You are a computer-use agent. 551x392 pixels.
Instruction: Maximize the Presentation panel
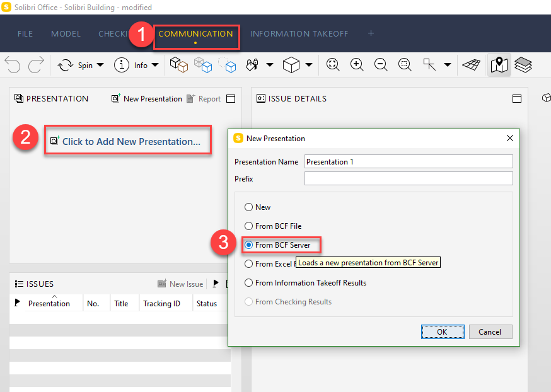click(x=231, y=99)
